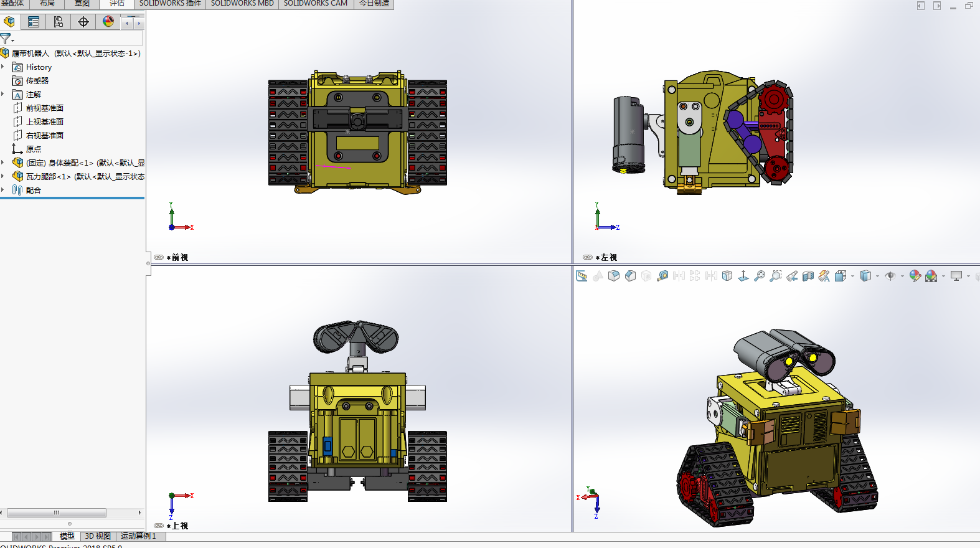Viewport: 980px width, 548px height.
Task: Click the second cube icon in view toolbar
Action: pos(630,276)
